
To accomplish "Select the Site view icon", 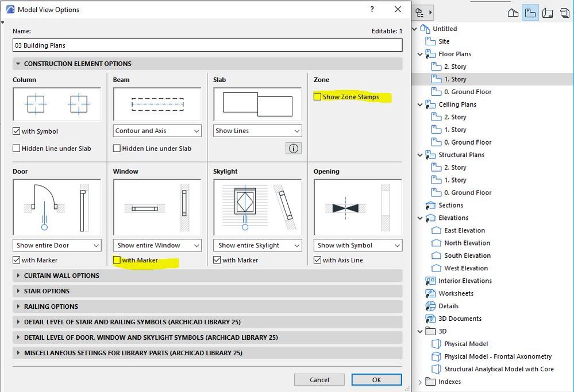I will tap(430, 41).
